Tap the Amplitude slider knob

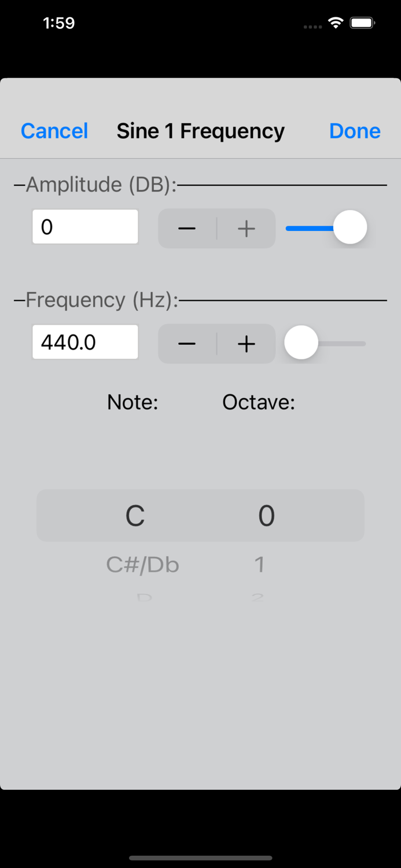[350, 227]
